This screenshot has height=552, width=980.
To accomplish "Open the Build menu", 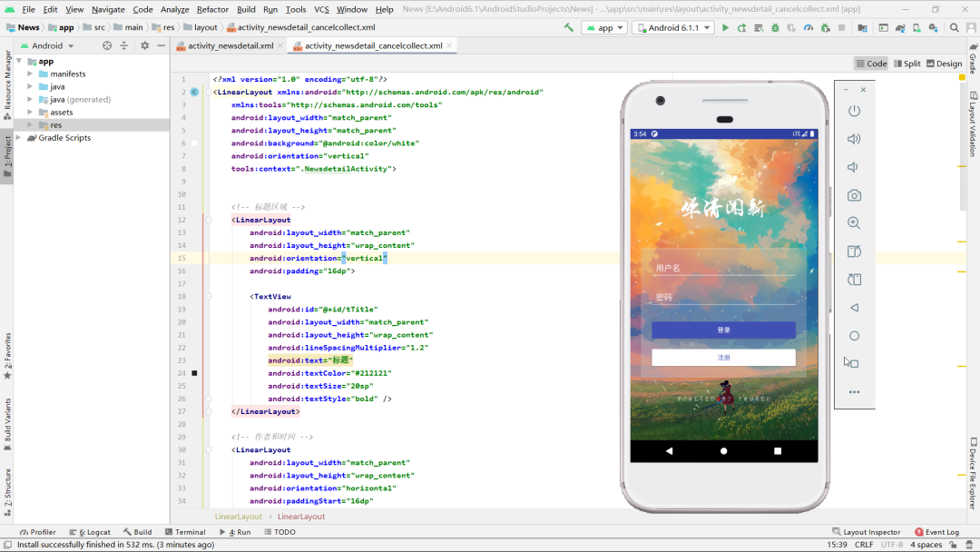I will pyautogui.click(x=246, y=9).
